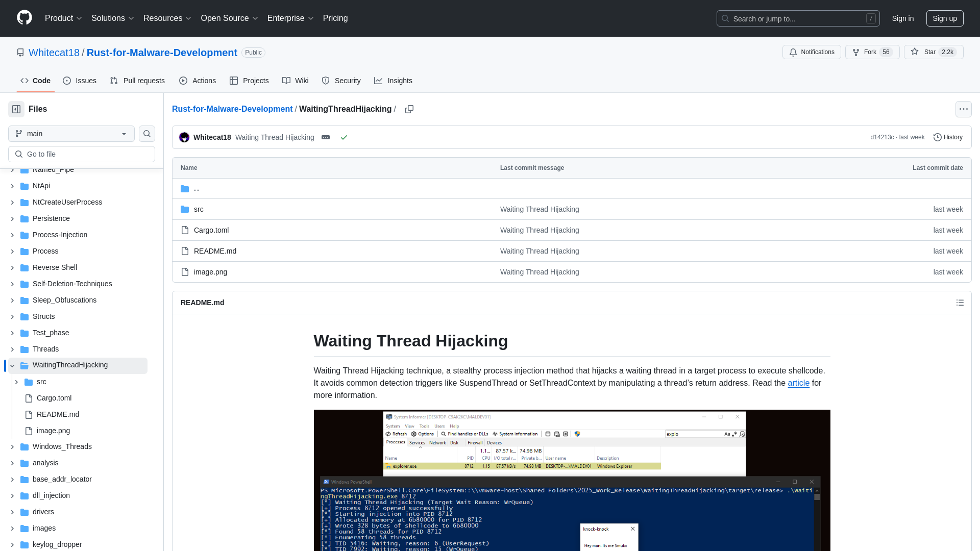Expand the NtApi folder chevron
Screen dimensions: 980x551
12,186
